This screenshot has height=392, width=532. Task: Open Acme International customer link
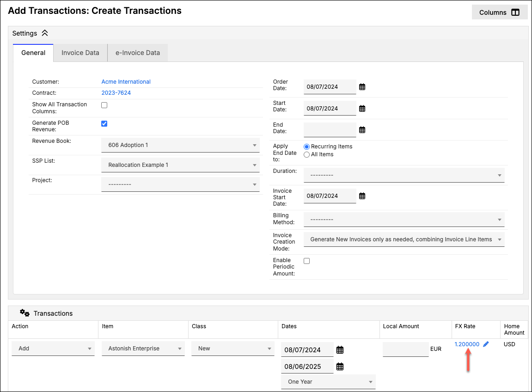click(126, 82)
